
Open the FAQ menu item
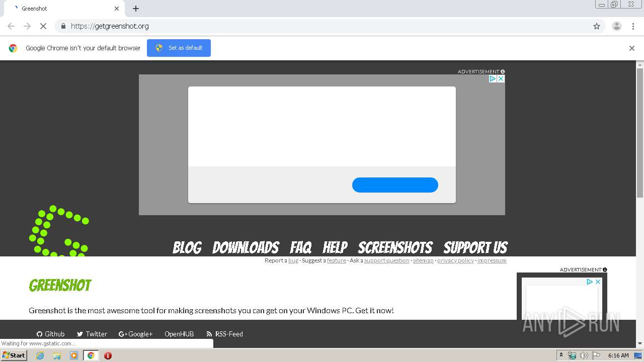tap(301, 247)
